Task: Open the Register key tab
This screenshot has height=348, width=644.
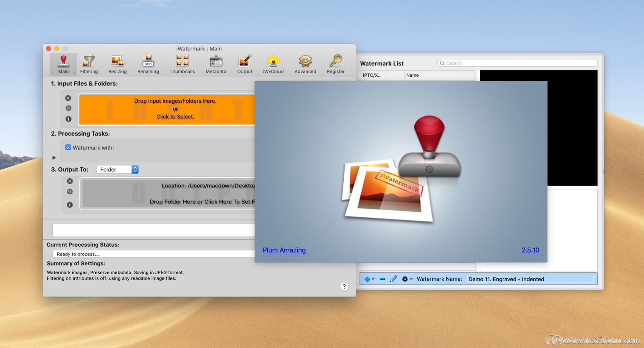Action: pos(336,64)
